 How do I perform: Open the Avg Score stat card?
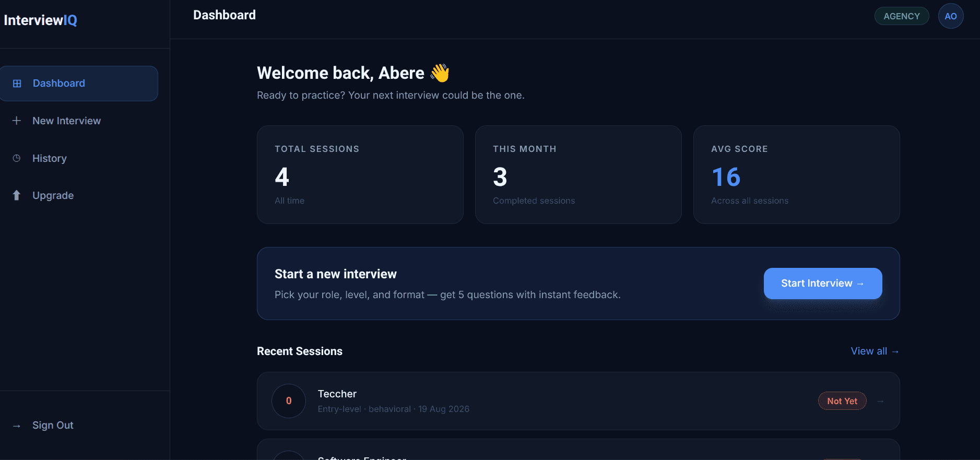(797, 175)
